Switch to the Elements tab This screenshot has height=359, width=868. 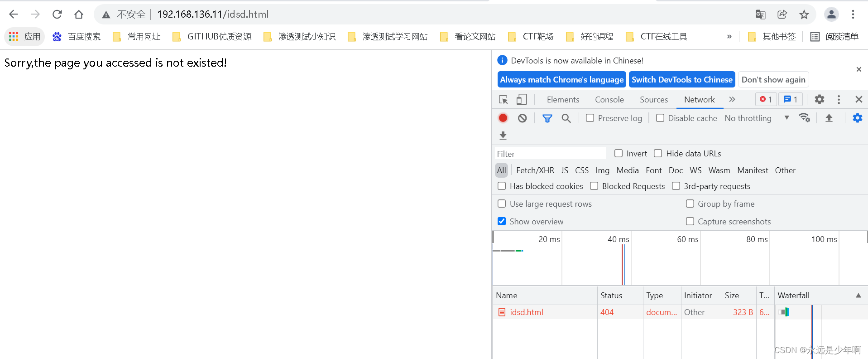pos(563,100)
